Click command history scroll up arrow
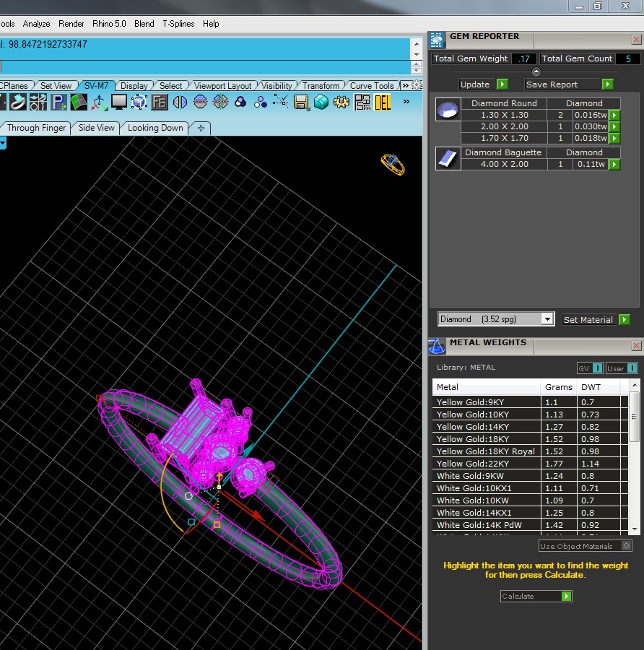Screen dimensions: 644x650 coord(417,44)
